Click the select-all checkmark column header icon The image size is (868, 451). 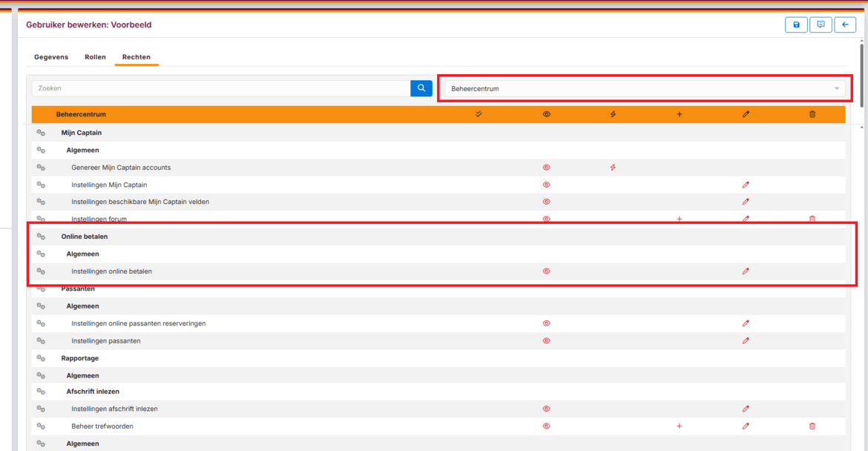pyautogui.click(x=479, y=114)
